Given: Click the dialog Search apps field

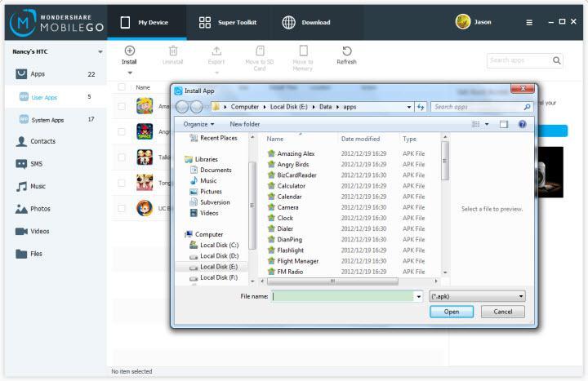Looking at the screenshot, I should click(x=483, y=107).
